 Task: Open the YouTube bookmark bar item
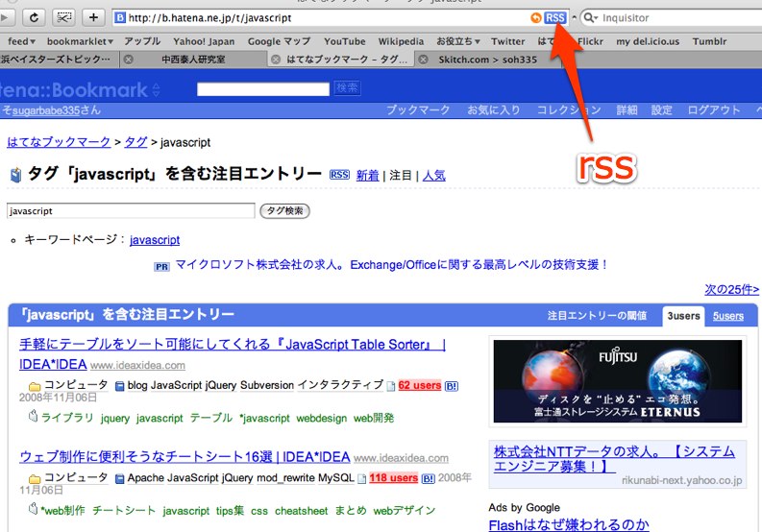[345, 41]
